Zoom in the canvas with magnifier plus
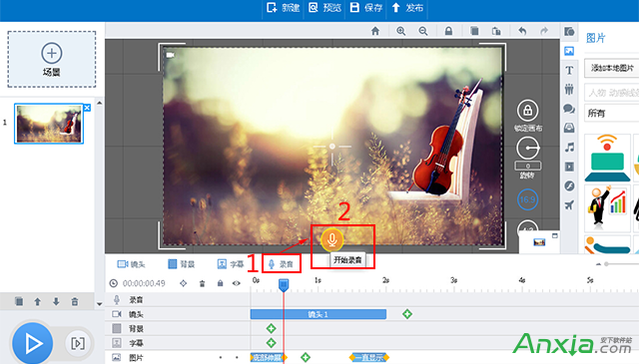 [x=401, y=31]
